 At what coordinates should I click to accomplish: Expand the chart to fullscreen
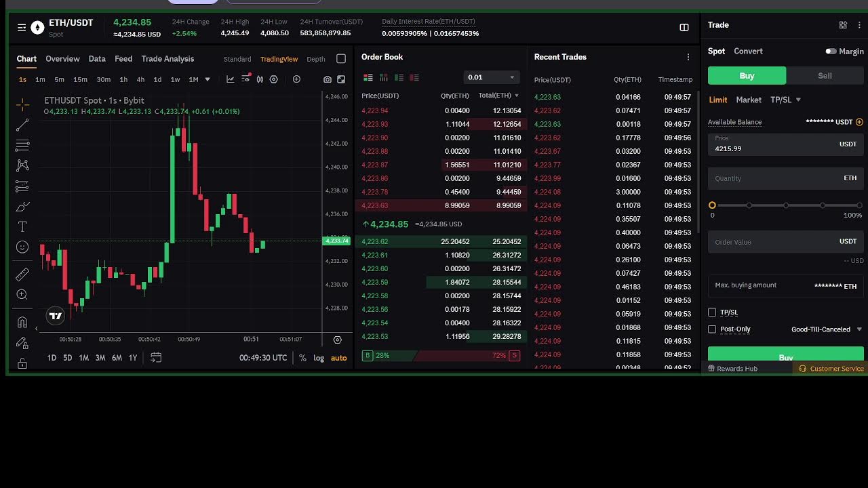pos(341,79)
